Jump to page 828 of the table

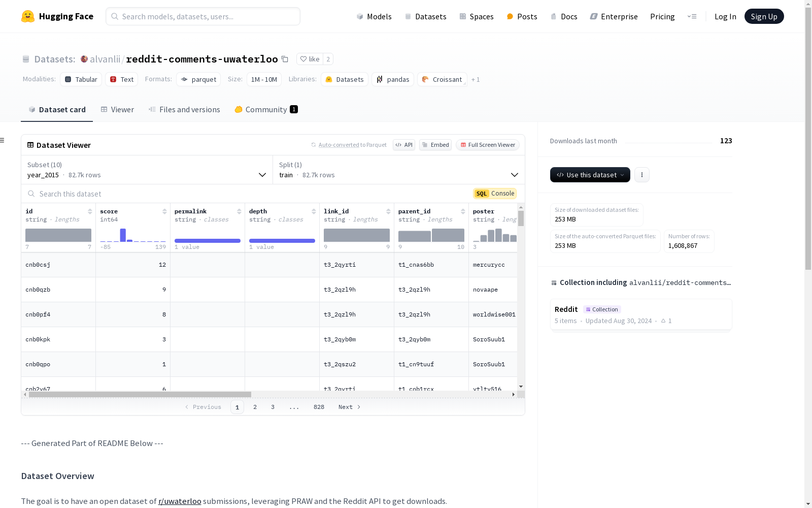(x=319, y=407)
